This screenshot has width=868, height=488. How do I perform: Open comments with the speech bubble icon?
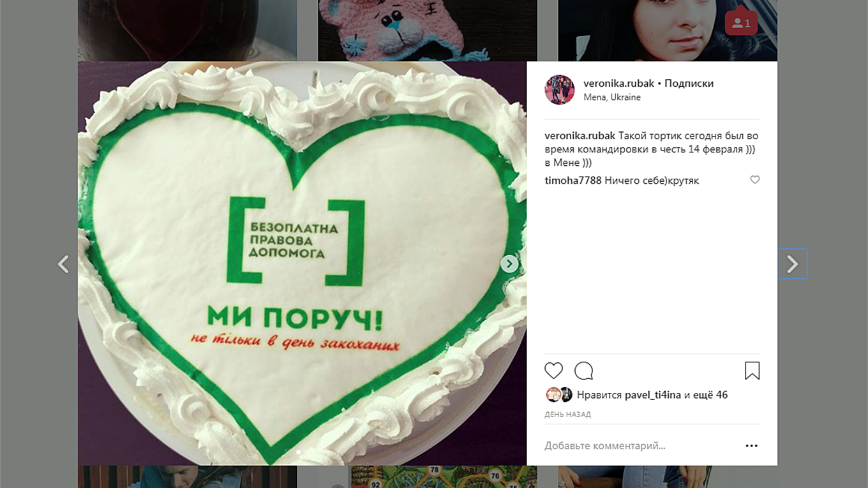[x=583, y=371]
